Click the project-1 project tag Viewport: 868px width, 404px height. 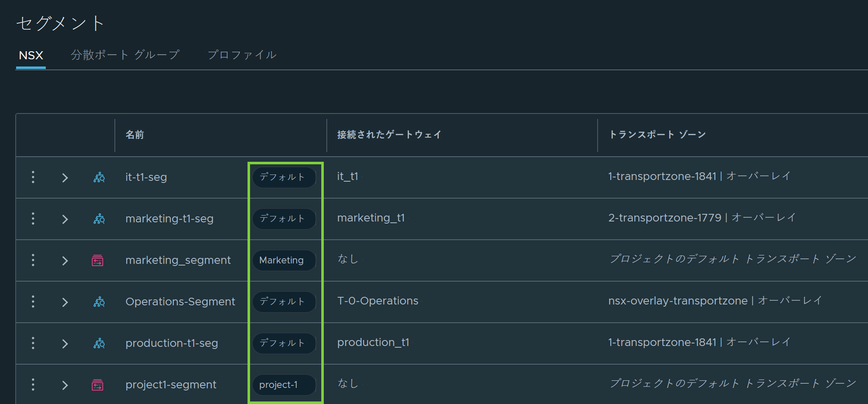pyautogui.click(x=284, y=385)
